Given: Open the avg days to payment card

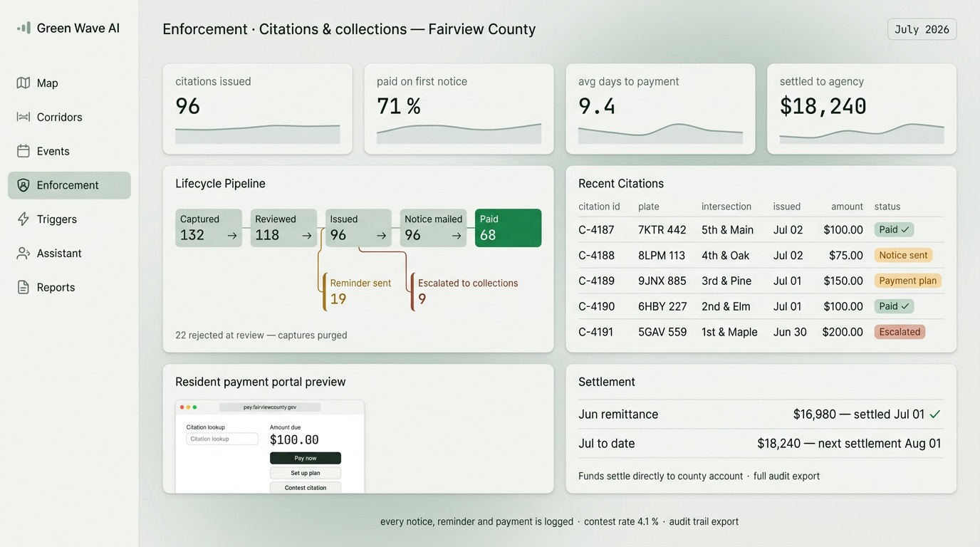Looking at the screenshot, I should [x=660, y=109].
